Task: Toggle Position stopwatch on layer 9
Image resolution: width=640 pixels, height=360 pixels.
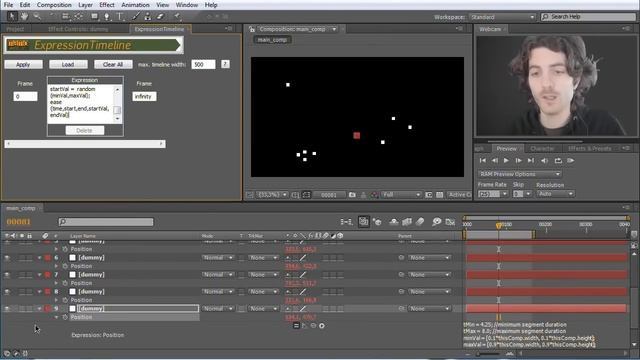Action: tap(65, 317)
